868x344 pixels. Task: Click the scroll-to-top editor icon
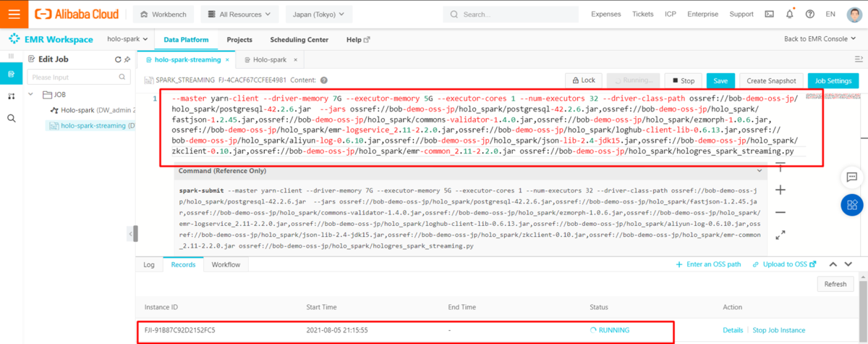tap(780, 166)
